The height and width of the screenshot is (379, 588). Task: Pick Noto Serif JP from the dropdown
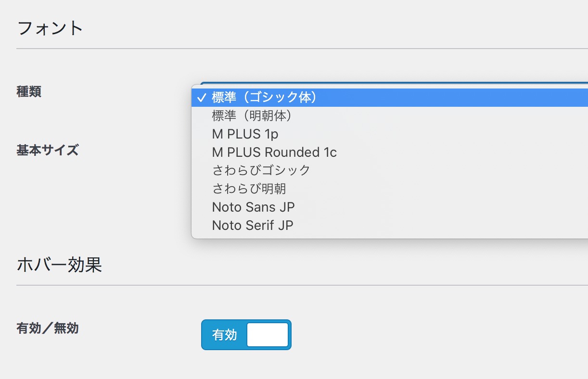point(253,225)
